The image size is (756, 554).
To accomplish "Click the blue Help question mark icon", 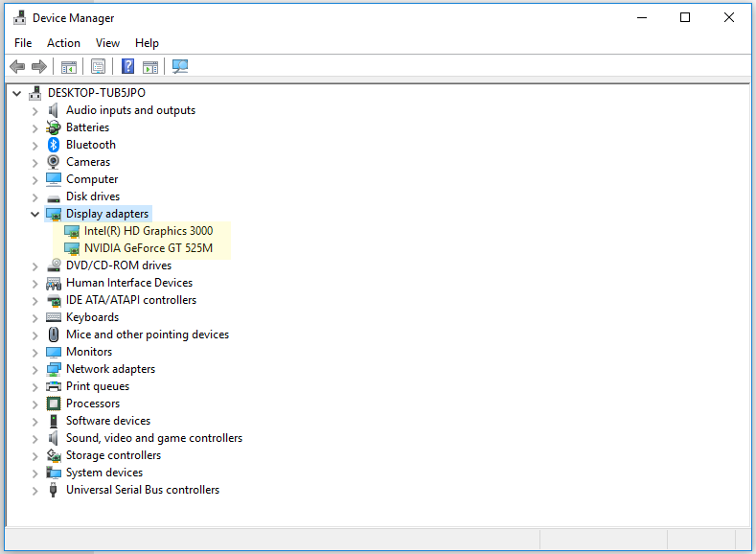I will 127,66.
